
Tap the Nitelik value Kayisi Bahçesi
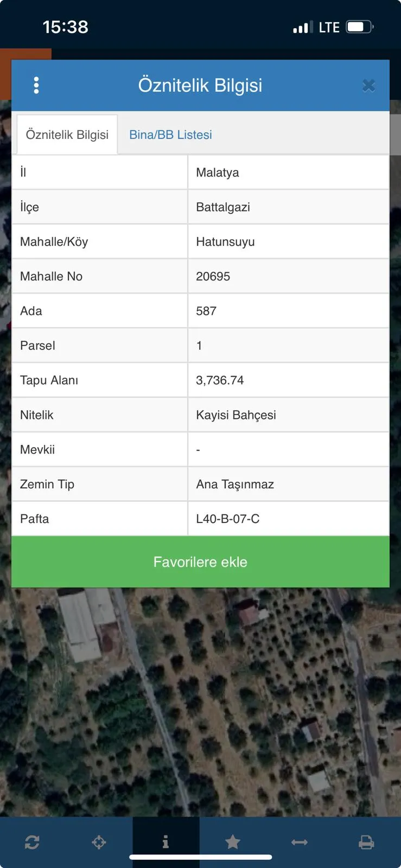236,415
